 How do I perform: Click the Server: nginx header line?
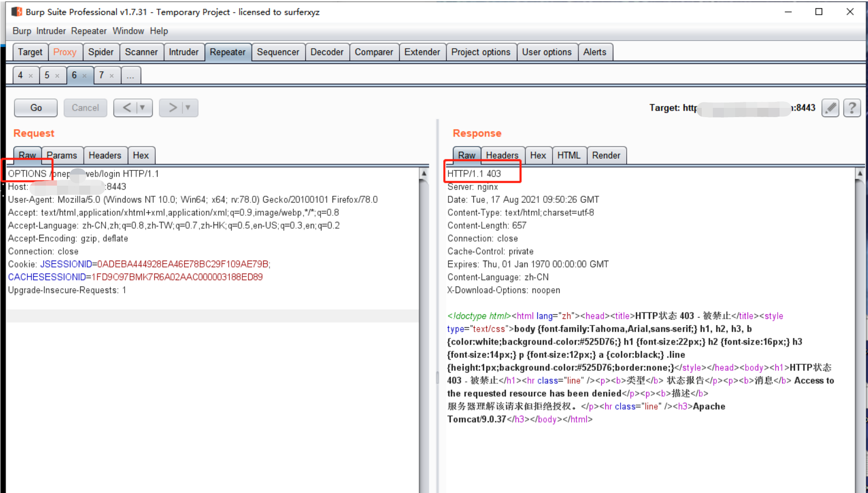pyautogui.click(x=472, y=187)
